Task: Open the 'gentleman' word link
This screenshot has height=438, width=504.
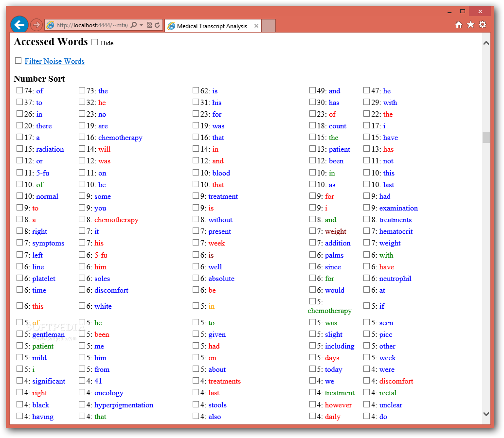Action: (48, 334)
